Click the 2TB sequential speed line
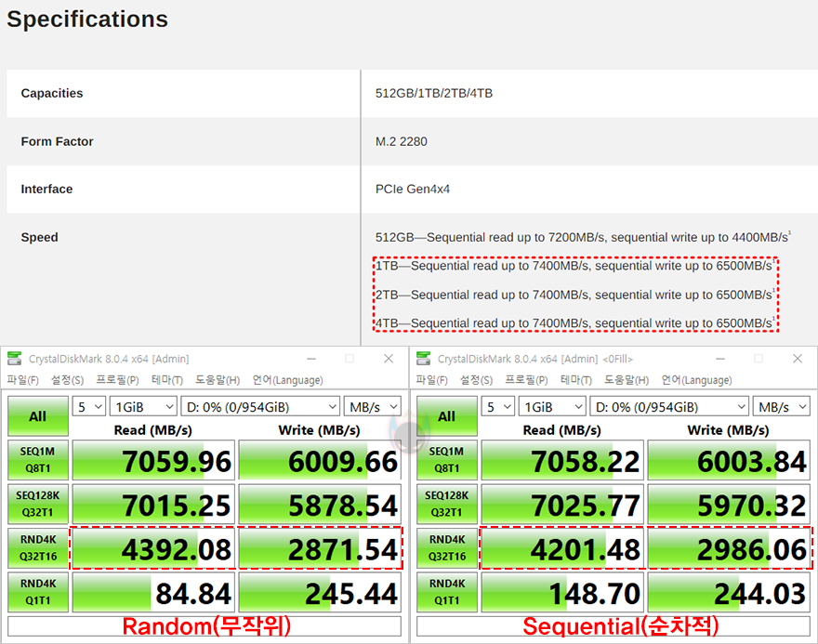This screenshot has width=818, height=644. (575, 295)
